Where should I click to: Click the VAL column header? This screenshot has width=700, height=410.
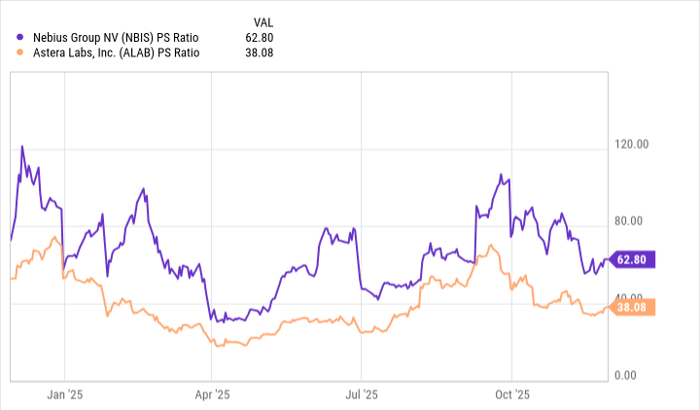[x=262, y=20]
